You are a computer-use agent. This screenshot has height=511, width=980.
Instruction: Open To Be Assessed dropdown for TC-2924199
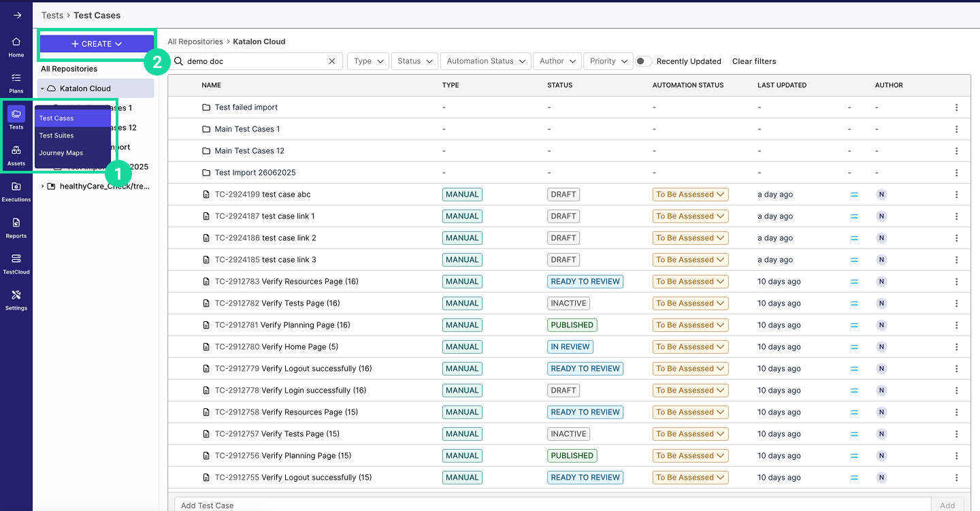(x=690, y=195)
